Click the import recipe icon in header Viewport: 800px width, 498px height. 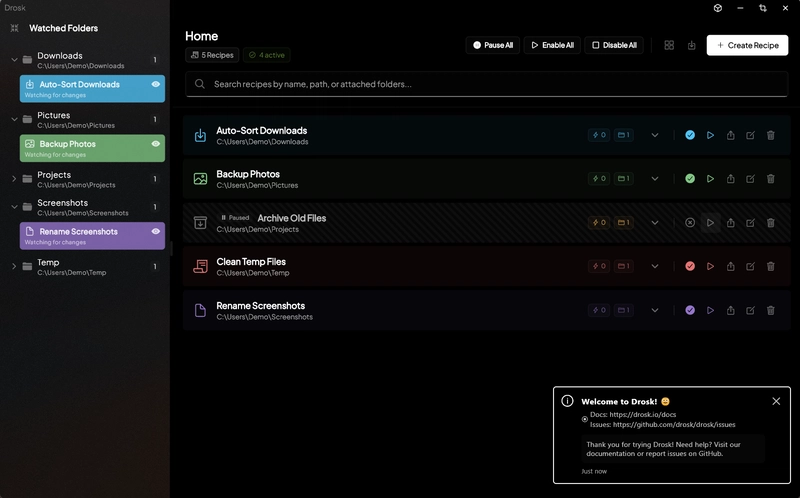[691, 45]
